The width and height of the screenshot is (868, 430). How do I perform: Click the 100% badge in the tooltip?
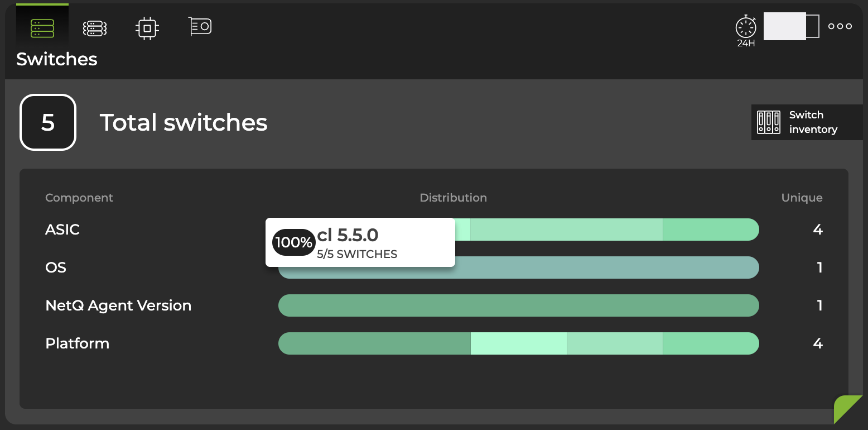(293, 242)
